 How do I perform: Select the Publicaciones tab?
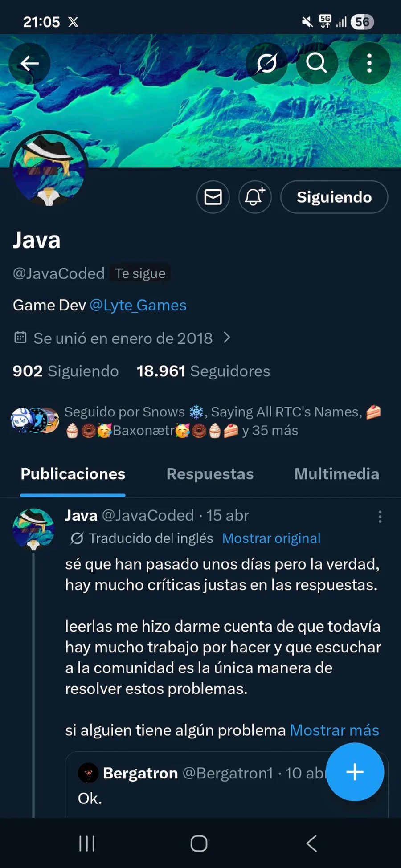click(73, 474)
